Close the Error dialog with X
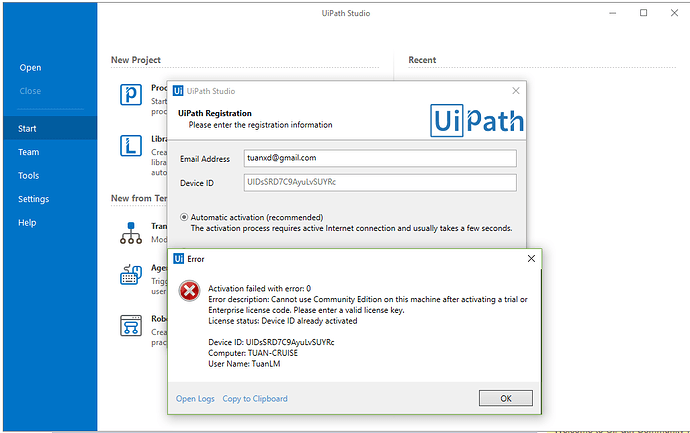The image size is (690, 433). pos(531,259)
